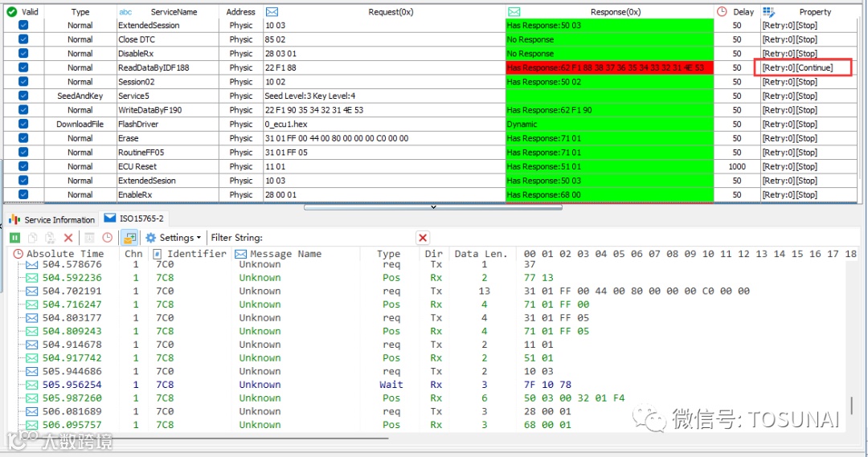Image resolution: width=868 pixels, height=457 pixels.
Task: Click the abc icon beside ServiceName header
Action: tap(125, 11)
